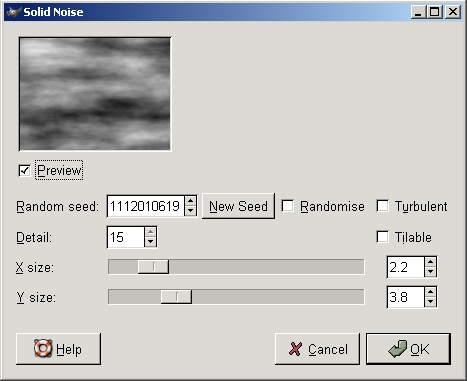Click the X size label
Screen dimensions: 467x381
click(x=35, y=267)
